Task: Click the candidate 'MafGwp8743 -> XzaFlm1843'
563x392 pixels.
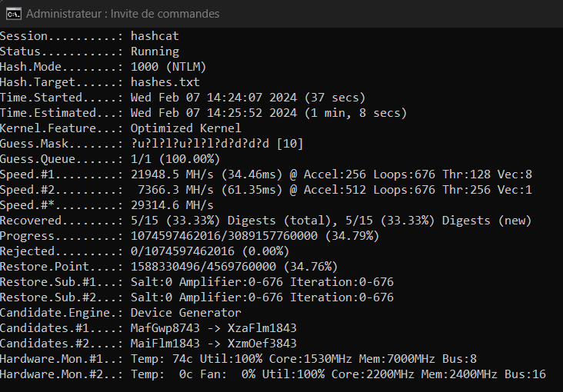Action: 214,328
